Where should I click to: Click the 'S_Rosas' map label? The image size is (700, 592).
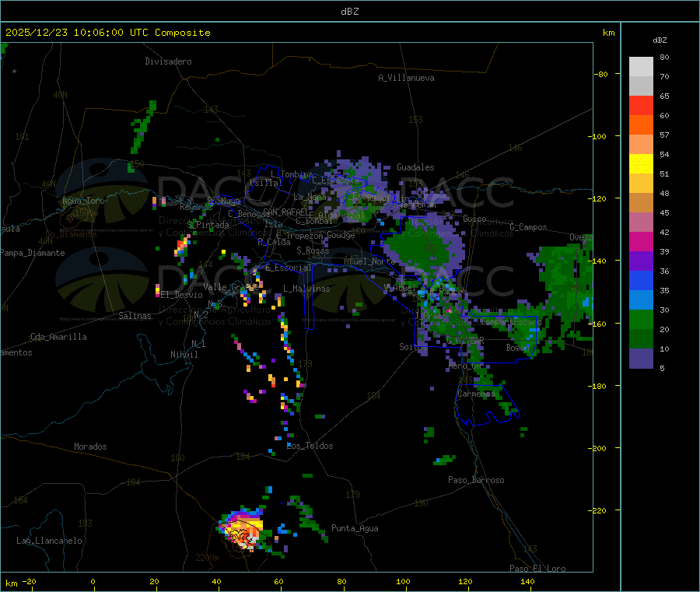pos(313,250)
